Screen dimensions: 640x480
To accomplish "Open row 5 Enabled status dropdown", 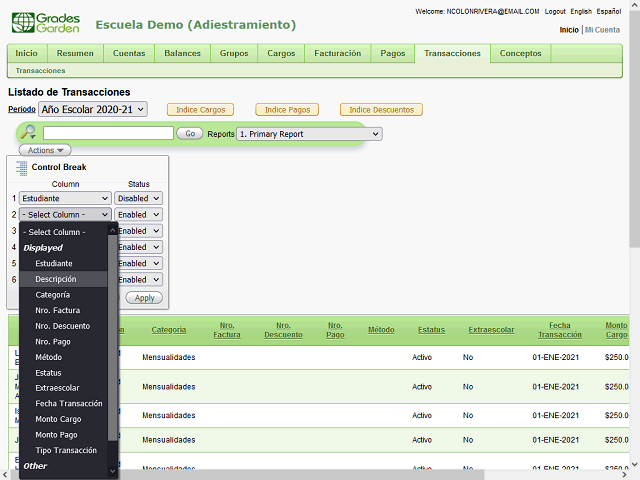I will (x=140, y=264).
